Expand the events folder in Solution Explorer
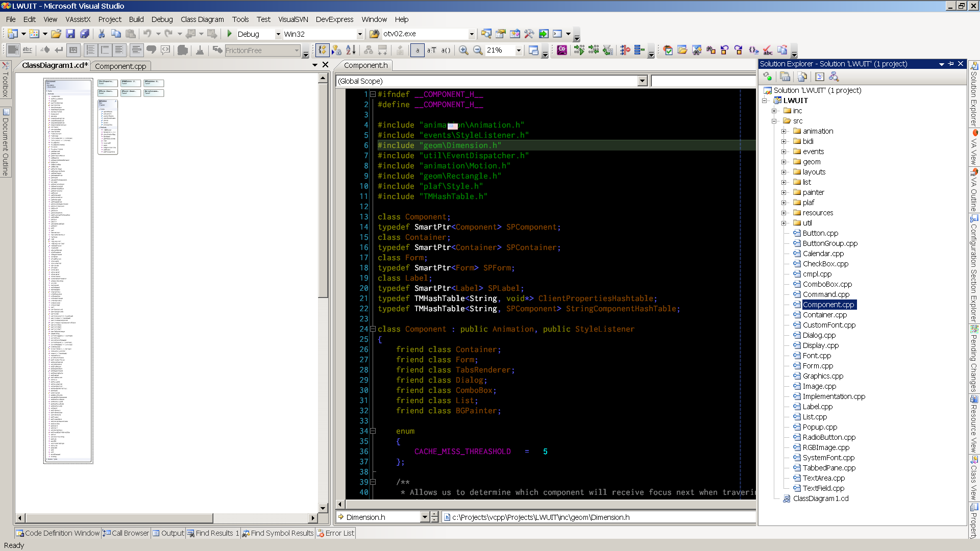The height and width of the screenshot is (551, 980). (785, 152)
